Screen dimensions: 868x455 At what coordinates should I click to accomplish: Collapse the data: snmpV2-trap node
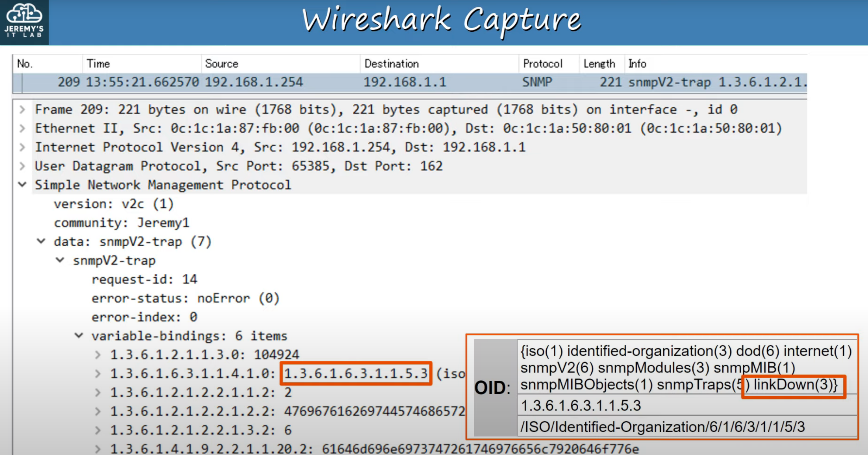(x=41, y=241)
